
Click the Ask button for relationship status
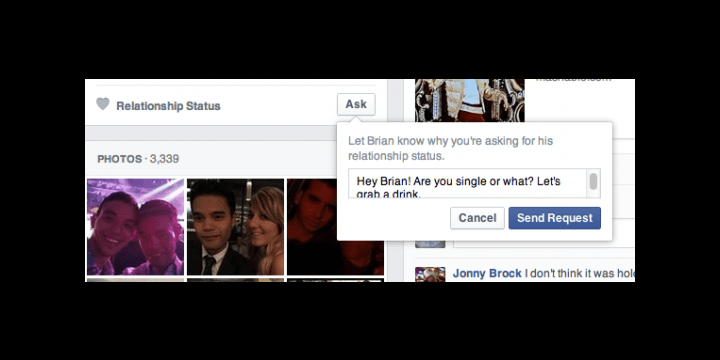pyautogui.click(x=356, y=104)
